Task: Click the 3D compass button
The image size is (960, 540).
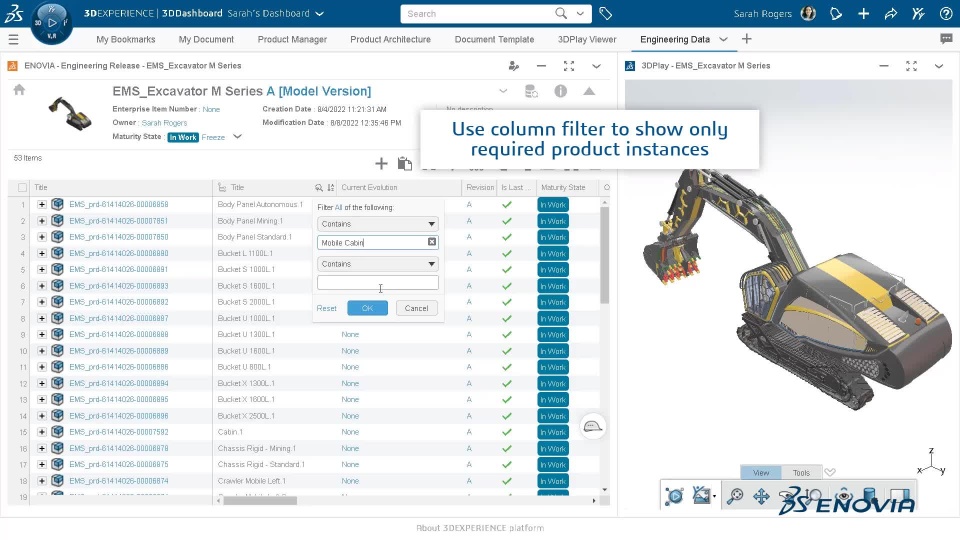Action: pyautogui.click(x=51, y=22)
